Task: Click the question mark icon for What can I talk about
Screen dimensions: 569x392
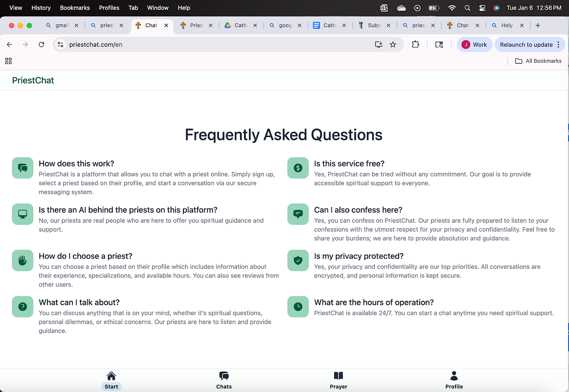Action: pyautogui.click(x=23, y=307)
